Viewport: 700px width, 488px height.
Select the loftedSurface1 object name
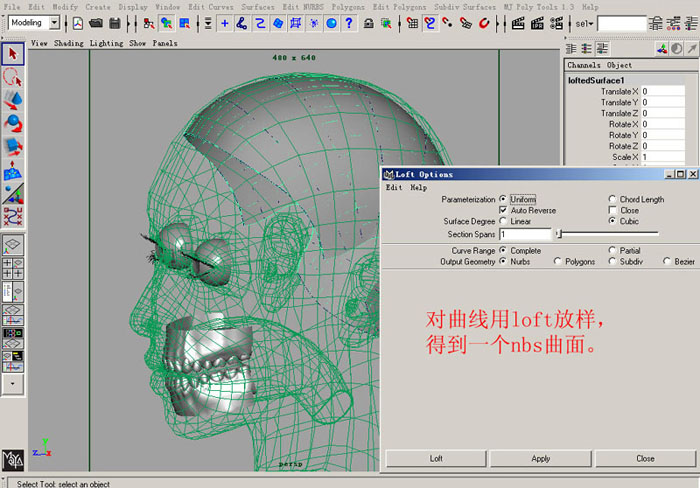596,80
